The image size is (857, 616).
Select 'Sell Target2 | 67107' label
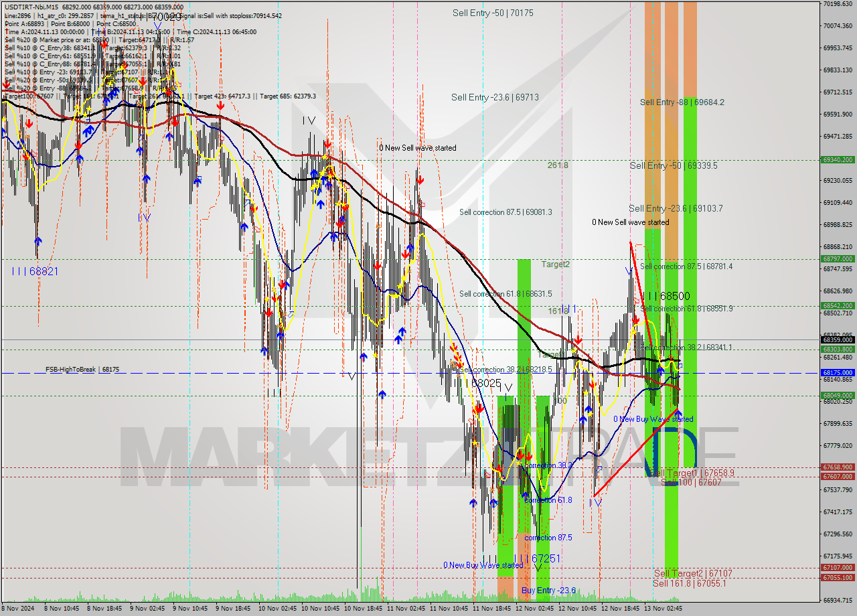(x=693, y=574)
